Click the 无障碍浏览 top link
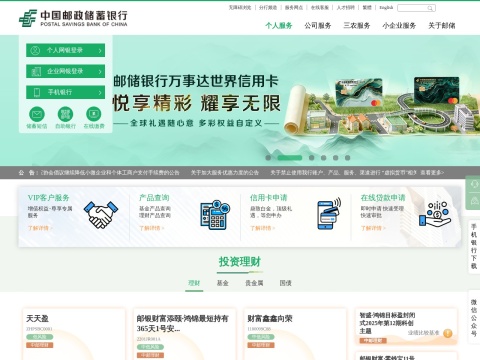 click(239, 7)
